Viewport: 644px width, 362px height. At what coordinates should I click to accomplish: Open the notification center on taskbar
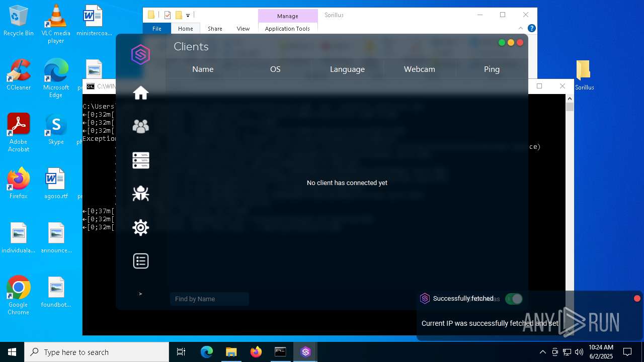pos(627,352)
